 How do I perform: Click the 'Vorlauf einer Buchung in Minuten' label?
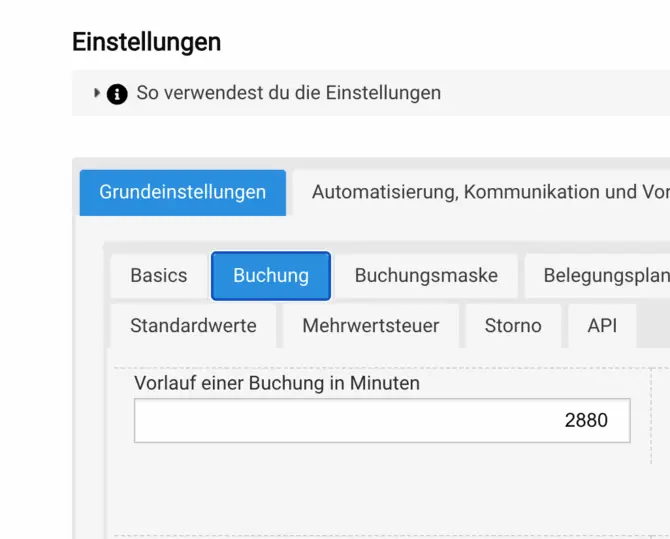click(x=277, y=383)
